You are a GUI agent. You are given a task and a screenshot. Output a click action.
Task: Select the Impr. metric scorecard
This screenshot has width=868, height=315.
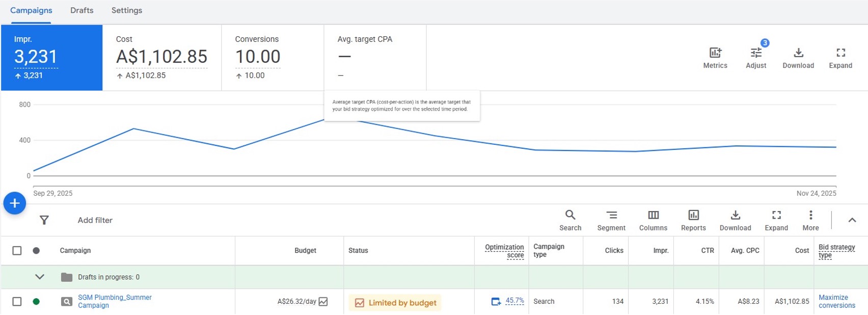tap(52, 58)
